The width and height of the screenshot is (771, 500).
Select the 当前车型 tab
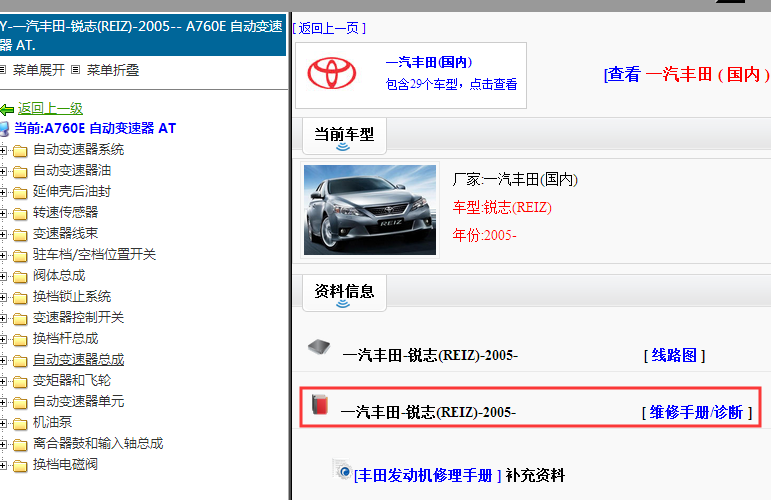pos(344,135)
